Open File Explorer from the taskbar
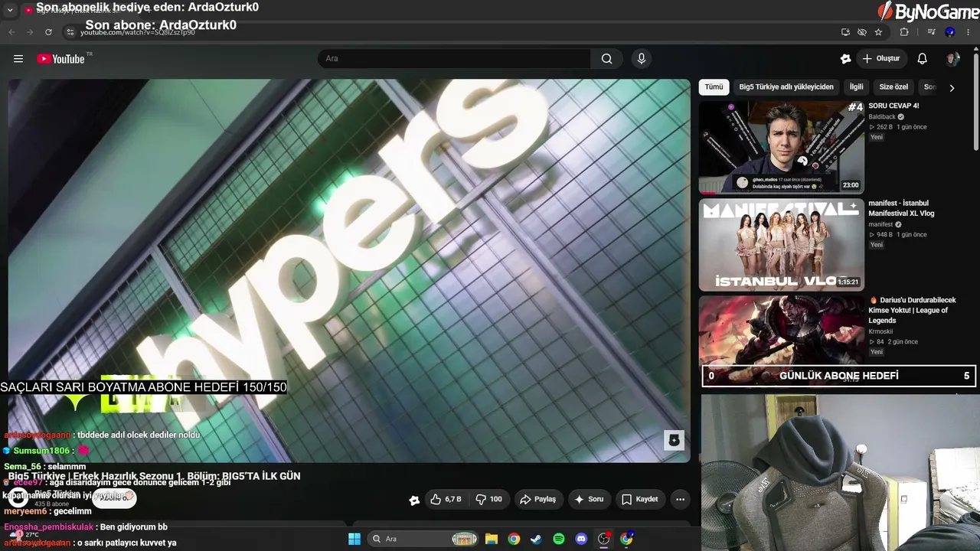Viewport: 980px width, 551px height. pyautogui.click(x=492, y=539)
